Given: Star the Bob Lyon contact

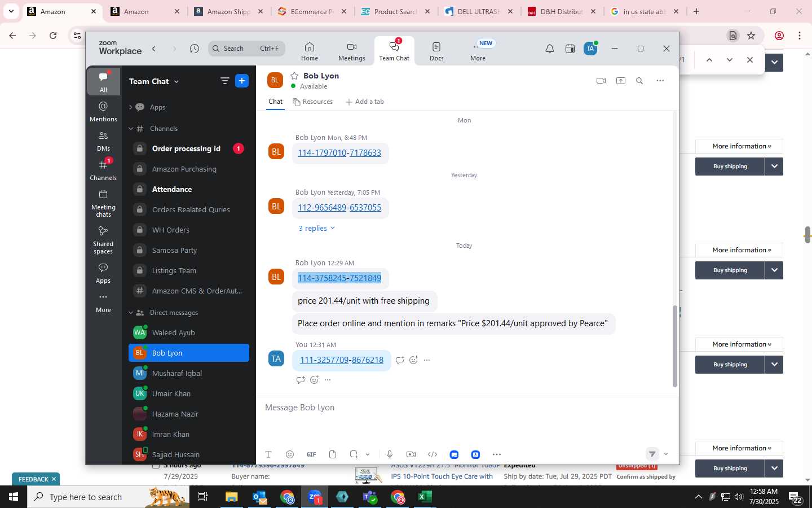Looking at the screenshot, I should coord(294,76).
